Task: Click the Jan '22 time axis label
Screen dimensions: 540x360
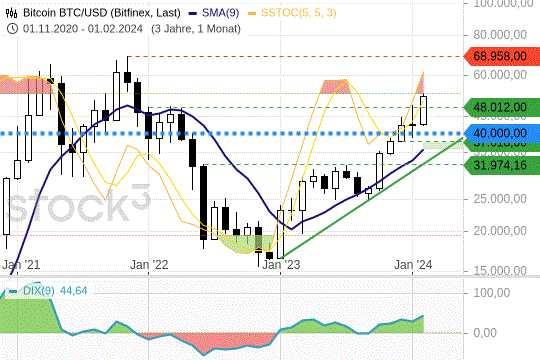Action: [149, 265]
